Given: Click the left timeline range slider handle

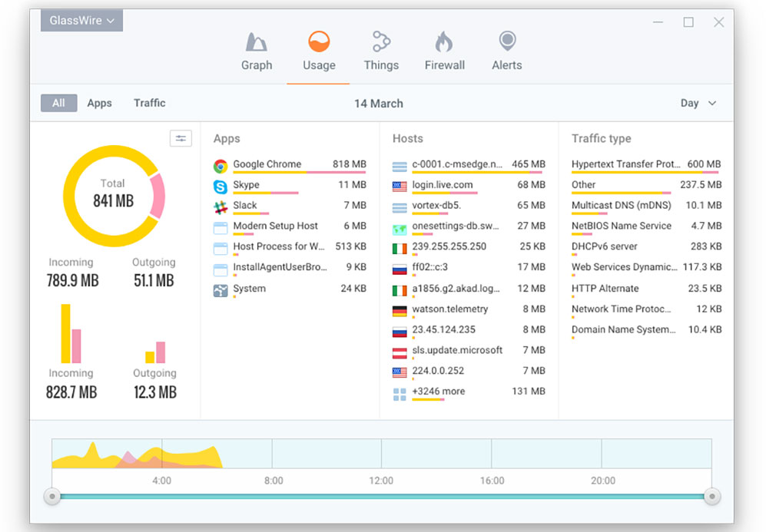Looking at the screenshot, I should (x=52, y=497).
